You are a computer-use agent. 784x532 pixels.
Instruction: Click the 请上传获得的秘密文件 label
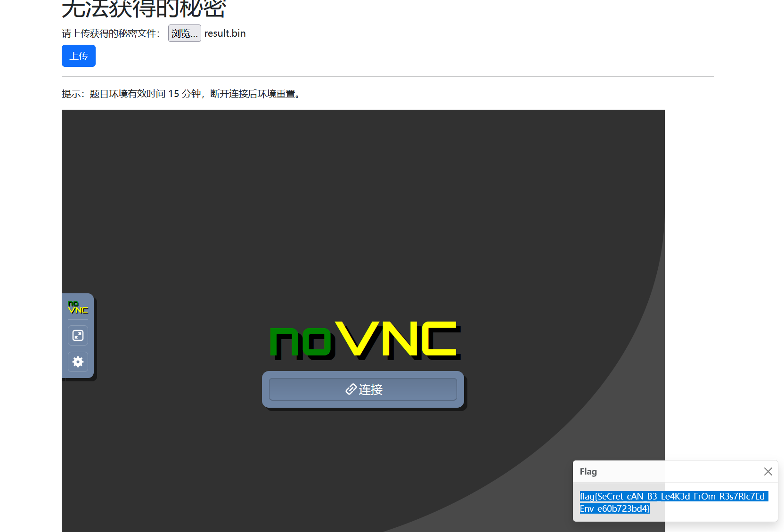tap(111, 33)
